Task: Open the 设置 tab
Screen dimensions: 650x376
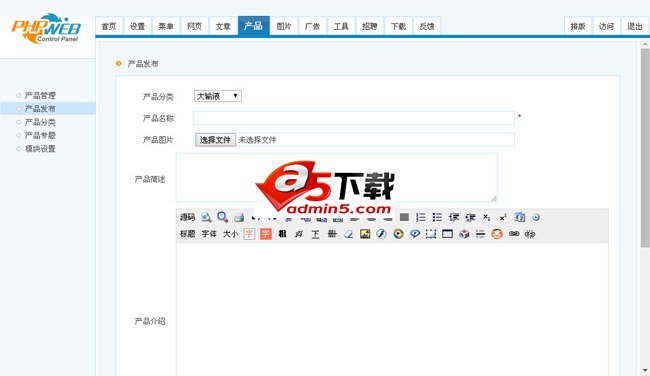Action: (138, 26)
